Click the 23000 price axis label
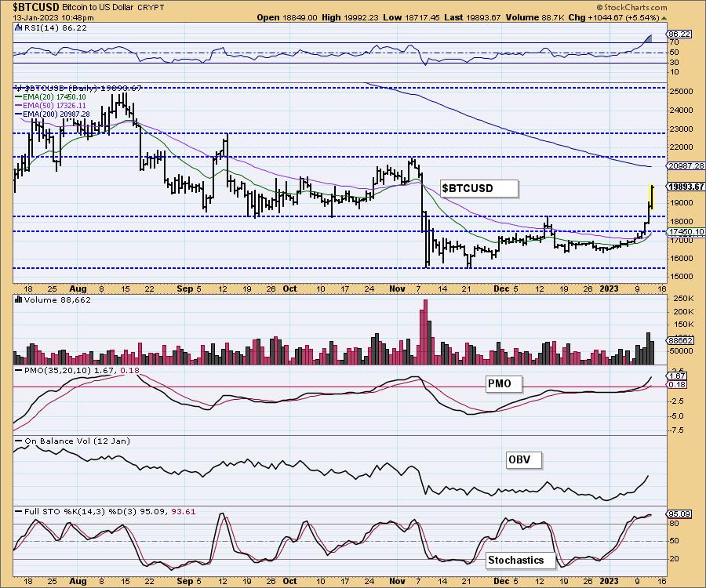 tap(681, 129)
